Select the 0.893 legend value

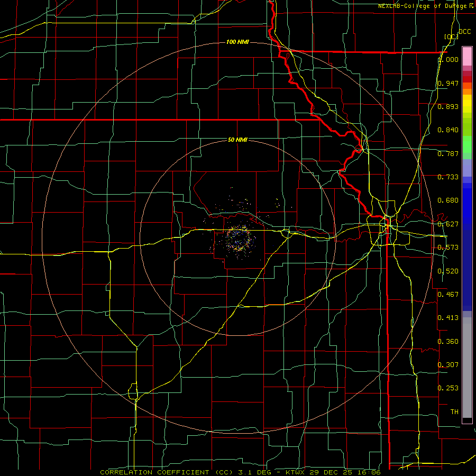(x=448, y=106)
